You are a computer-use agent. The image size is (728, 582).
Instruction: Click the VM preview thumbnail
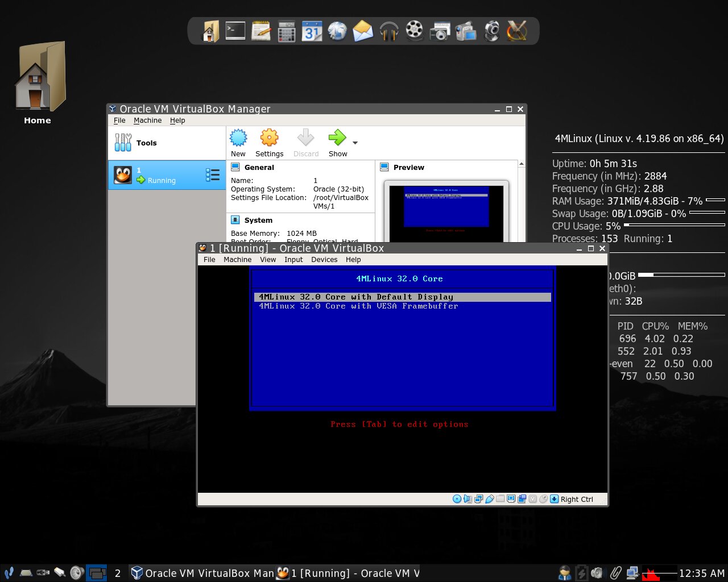pos(446,213)
